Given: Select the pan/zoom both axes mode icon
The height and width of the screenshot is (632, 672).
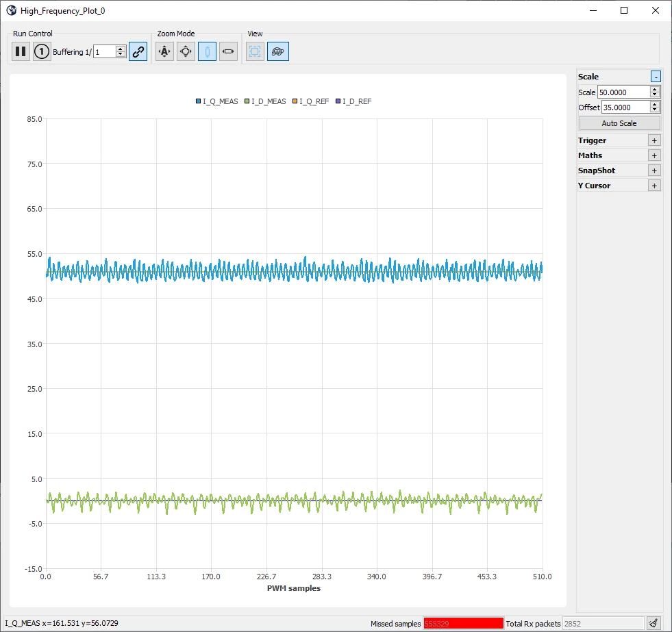Looking at the screenshot, I should click(x=186, y=51).
